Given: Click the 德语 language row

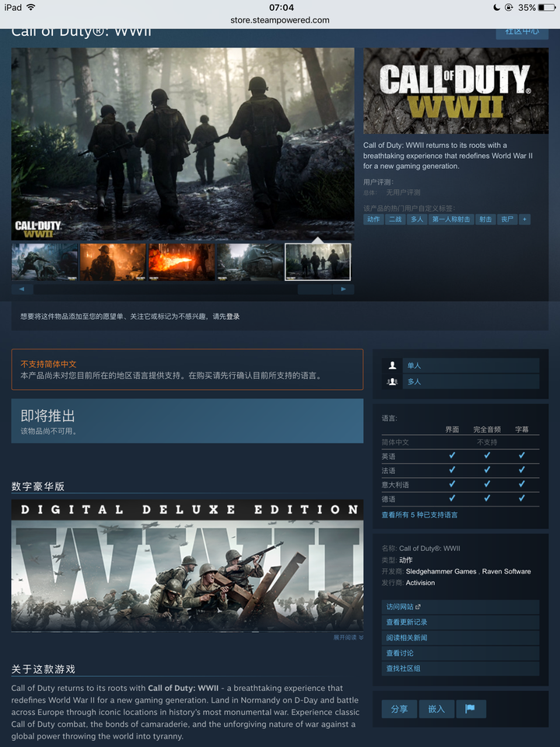Looking at the screenshot, I should point(460,499).
